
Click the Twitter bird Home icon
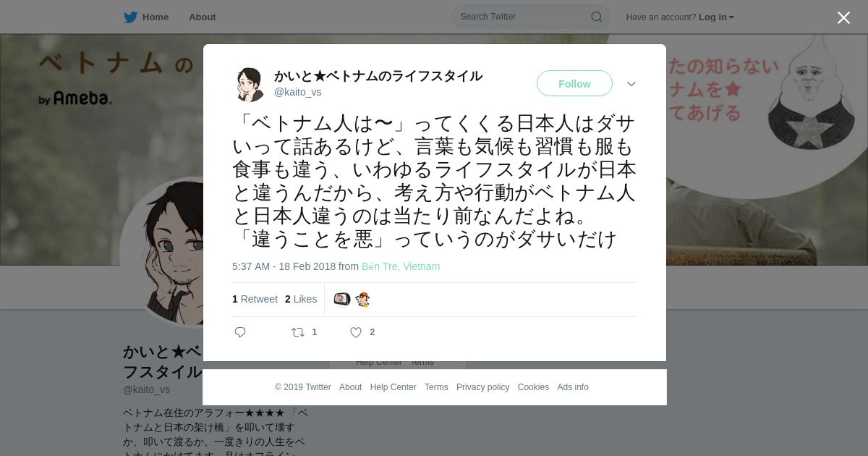coord(130,17)
